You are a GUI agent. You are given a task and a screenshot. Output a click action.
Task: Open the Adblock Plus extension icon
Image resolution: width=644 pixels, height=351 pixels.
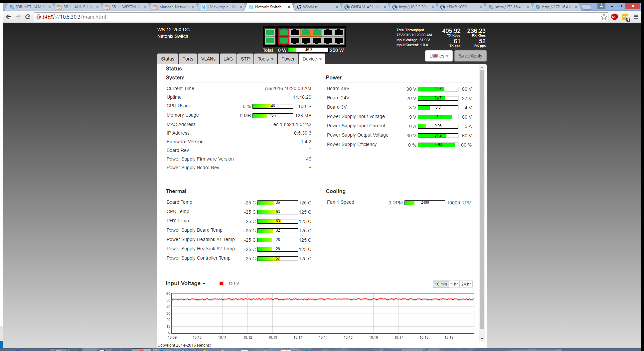coord(614,17)
